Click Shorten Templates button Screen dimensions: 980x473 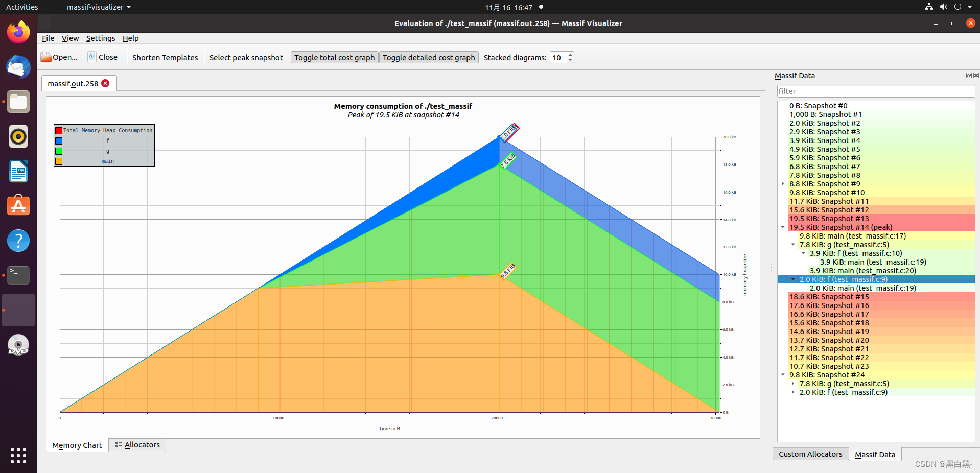click(x=165, y=58)
